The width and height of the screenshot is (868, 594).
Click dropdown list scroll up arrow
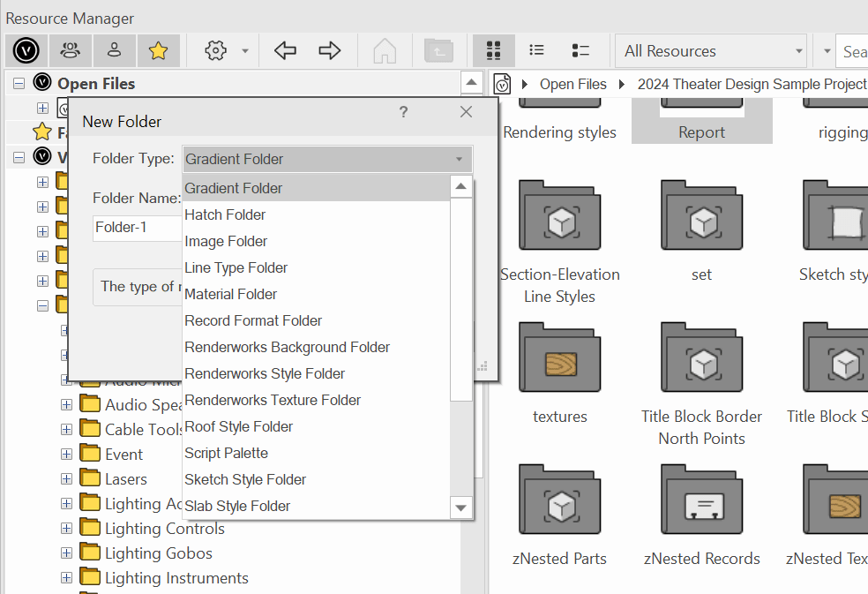pos(461,187)
